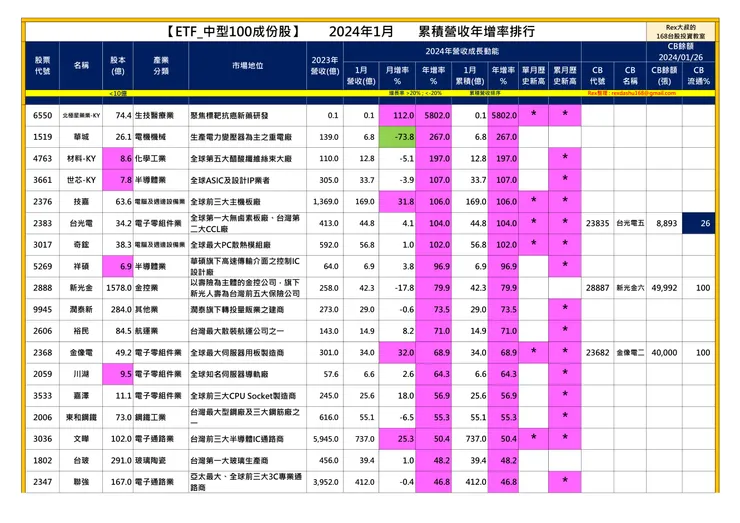The width and height of the screenshot is (740, 523).
Task: Click the highlighted capital value 8.6
Action: point(118,159)
